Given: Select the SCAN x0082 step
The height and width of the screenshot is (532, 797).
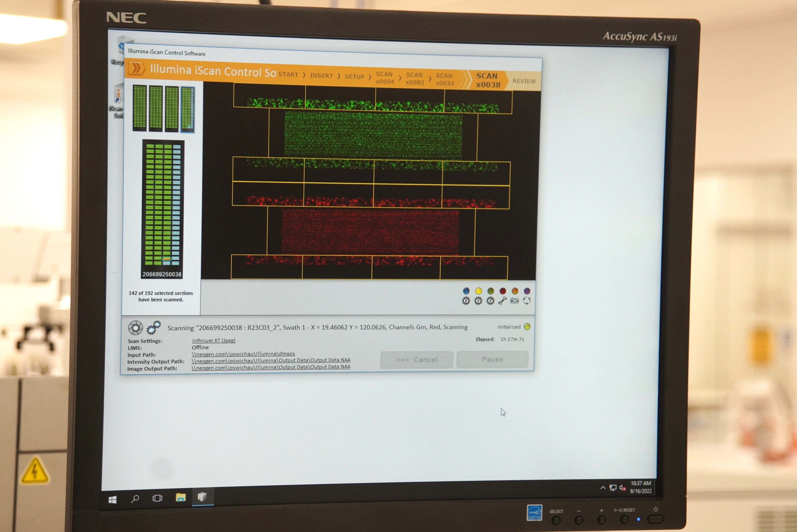Looking at the screenshot, I should click(x=415, y=78).
